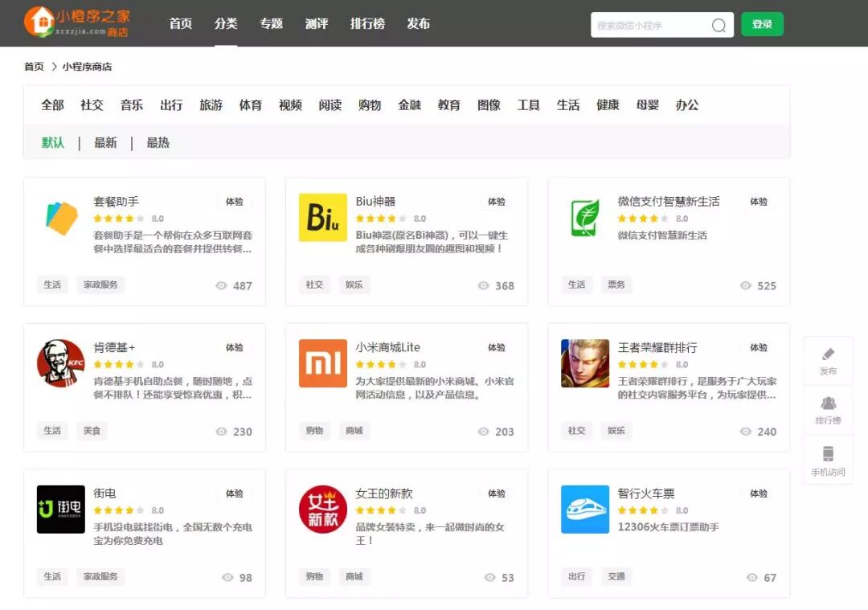The width and height of the screenshot is (868, 610).
Task: Click the 登录 green button
Action: tap(762, 24)
